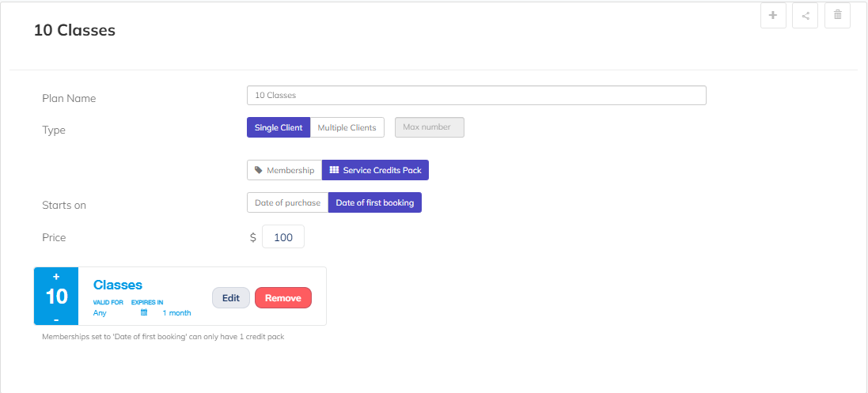Click the dollar sign before price

coord(253,237)
